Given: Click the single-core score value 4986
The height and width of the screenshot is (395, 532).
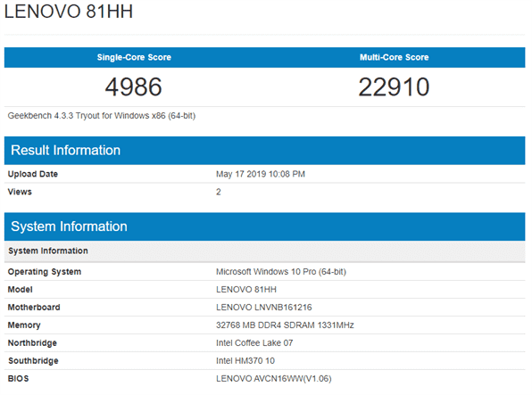Looking at the screenshot, I should coord(133,86).
